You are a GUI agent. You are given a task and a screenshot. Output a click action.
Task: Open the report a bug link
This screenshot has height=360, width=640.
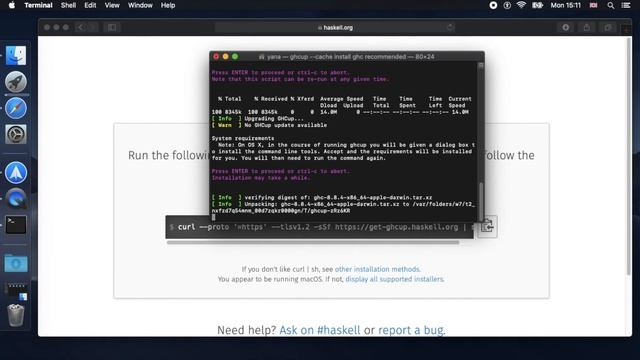pyautogui.click(x=411, y=330)
